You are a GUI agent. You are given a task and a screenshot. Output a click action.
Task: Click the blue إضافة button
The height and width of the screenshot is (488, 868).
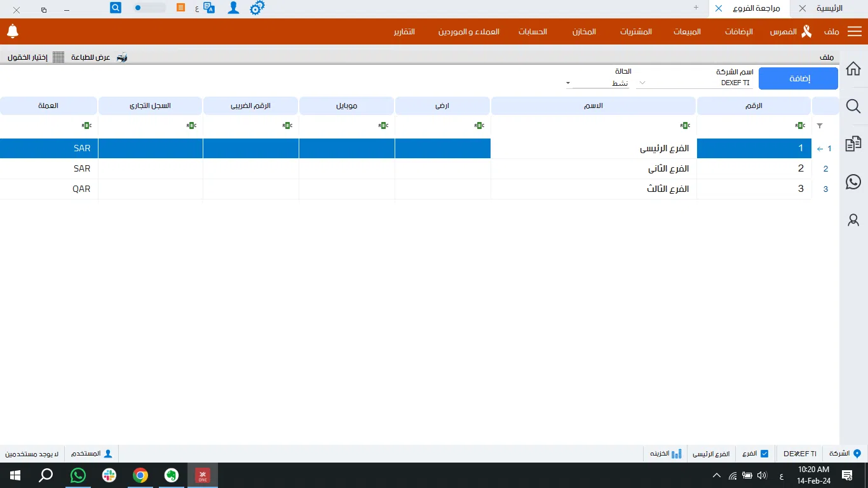[798, 78]
